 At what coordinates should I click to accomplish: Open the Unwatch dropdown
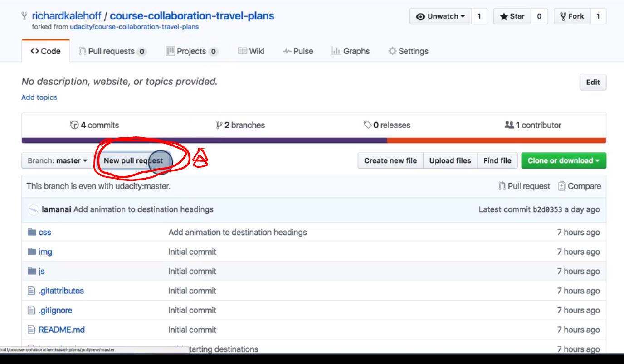click(441, 16)
